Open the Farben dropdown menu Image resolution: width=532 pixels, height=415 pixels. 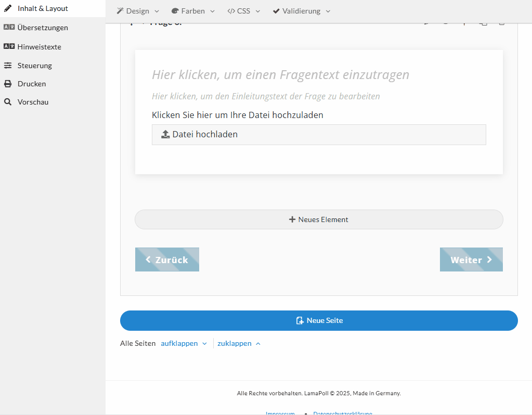193,11
